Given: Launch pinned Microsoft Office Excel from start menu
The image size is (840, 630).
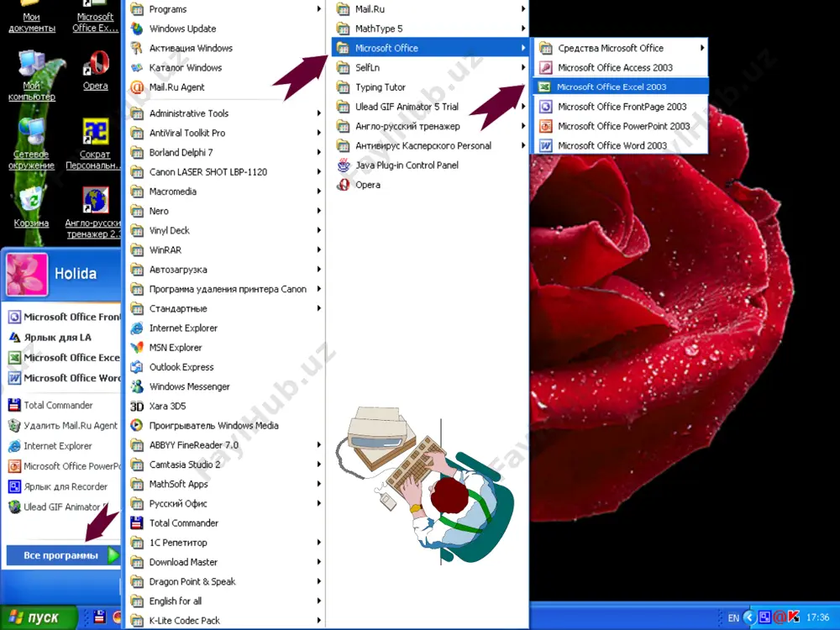Looking at the screenshot, I should tap(63, 358).
